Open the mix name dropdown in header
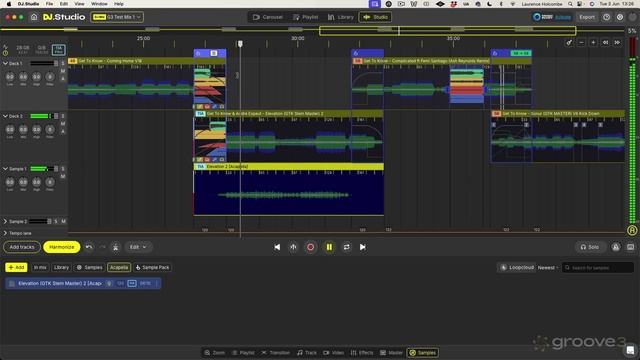 117,17
